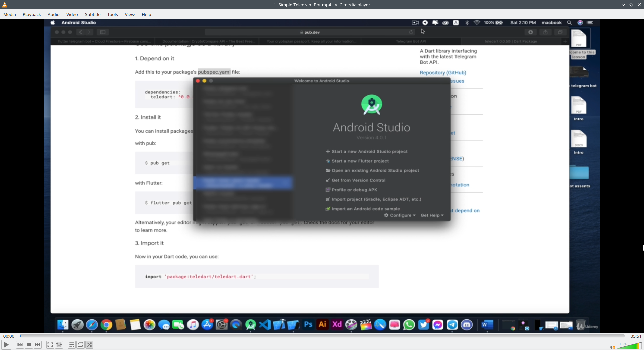The width and height of the screenshot is (644, 350).
Task: Reload the page in Safari
Action: point(411,32)
